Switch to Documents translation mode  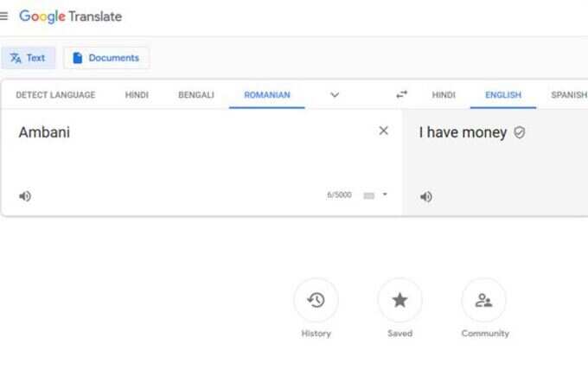click(x=106, y=58)
